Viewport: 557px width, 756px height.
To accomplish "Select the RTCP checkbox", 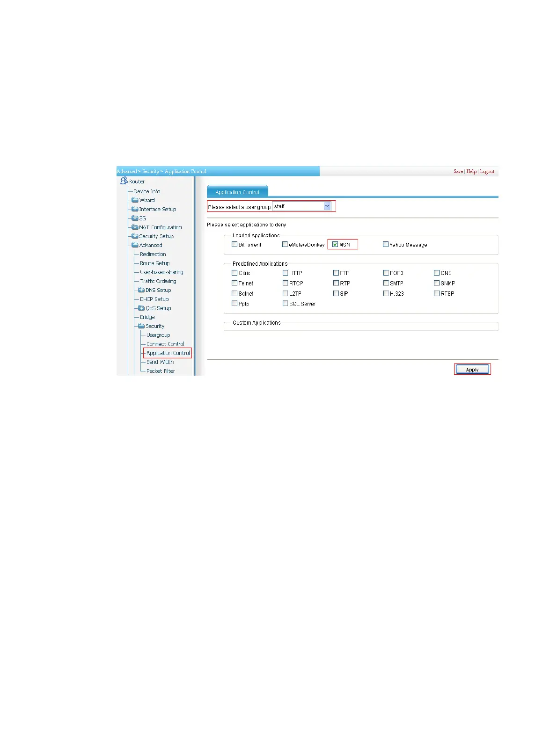I will coord(285,283).
